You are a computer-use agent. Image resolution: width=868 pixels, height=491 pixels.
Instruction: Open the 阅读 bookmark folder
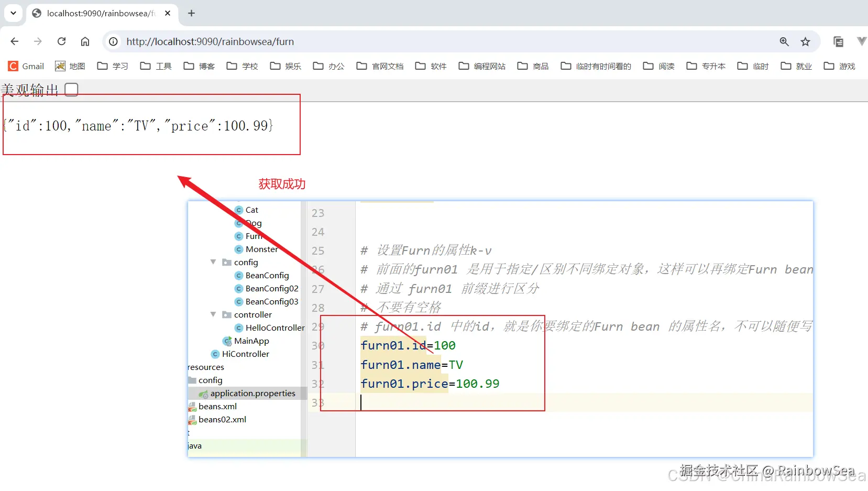click(x=658, y=66)
